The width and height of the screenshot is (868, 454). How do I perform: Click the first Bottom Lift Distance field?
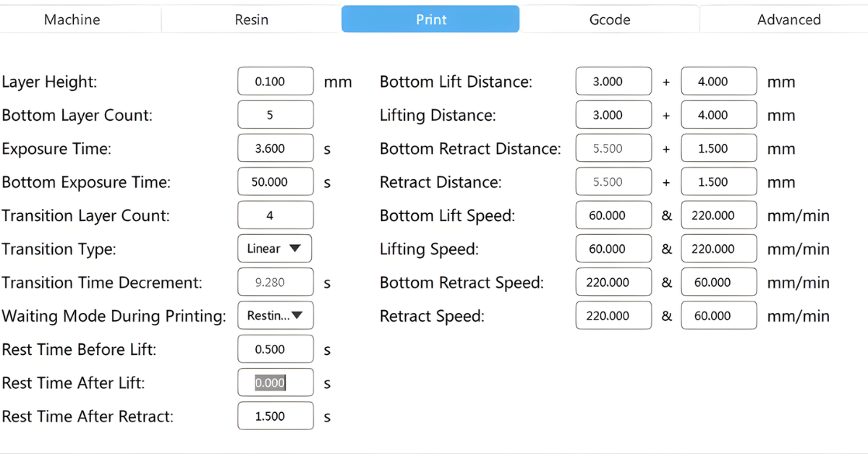coord(613,82)
